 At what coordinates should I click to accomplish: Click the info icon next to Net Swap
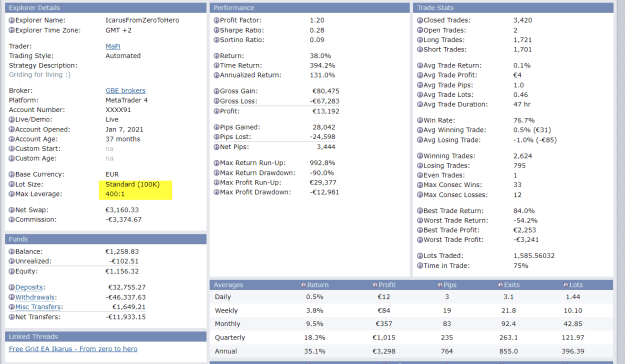tap(12, 210)
